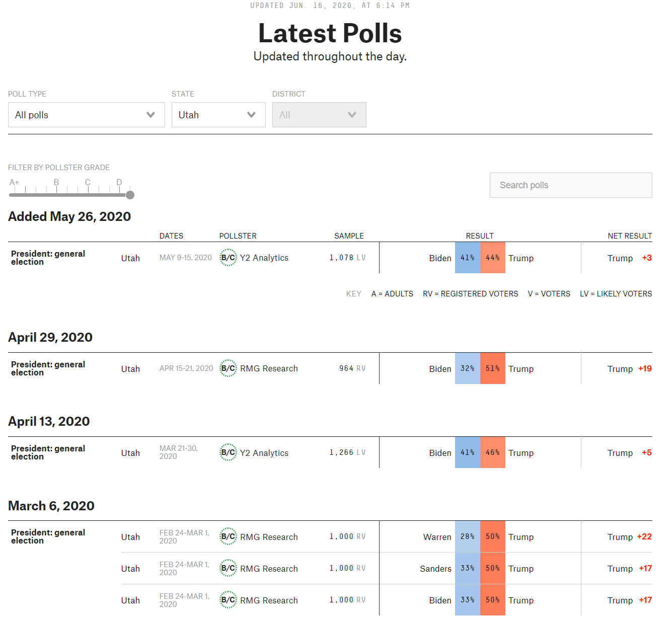
Task: Click the 'Latest Polls' title
Action: pos(330,33)
